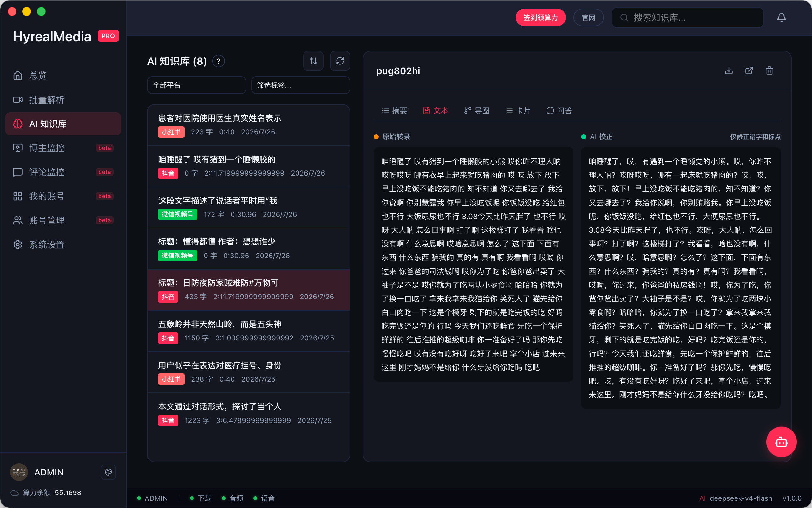Screen dimensions: 812x508
Task: Click 微信视频号 tag on the 172 字 entry
Action: point(178,214)
